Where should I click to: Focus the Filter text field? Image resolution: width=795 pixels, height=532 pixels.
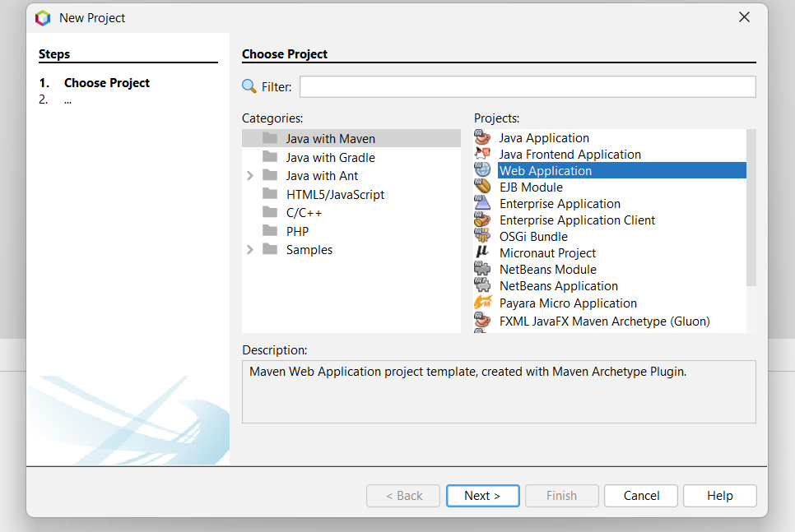point(528,86)
